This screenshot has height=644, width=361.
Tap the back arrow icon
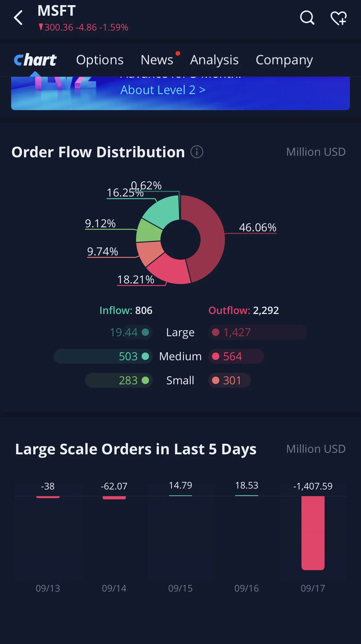tap(18, 18)
